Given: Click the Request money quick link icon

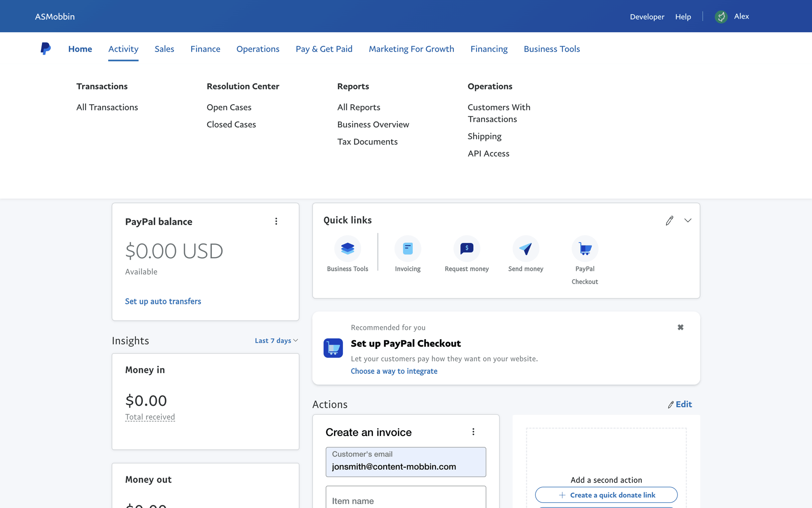Looking at the screenshot, I should coord(466,248).
